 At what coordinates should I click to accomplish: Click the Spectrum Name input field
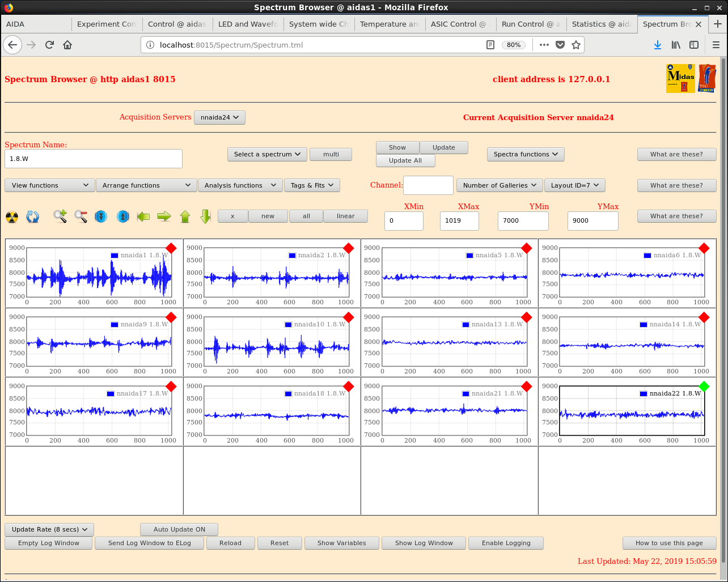tap(94, 159)
